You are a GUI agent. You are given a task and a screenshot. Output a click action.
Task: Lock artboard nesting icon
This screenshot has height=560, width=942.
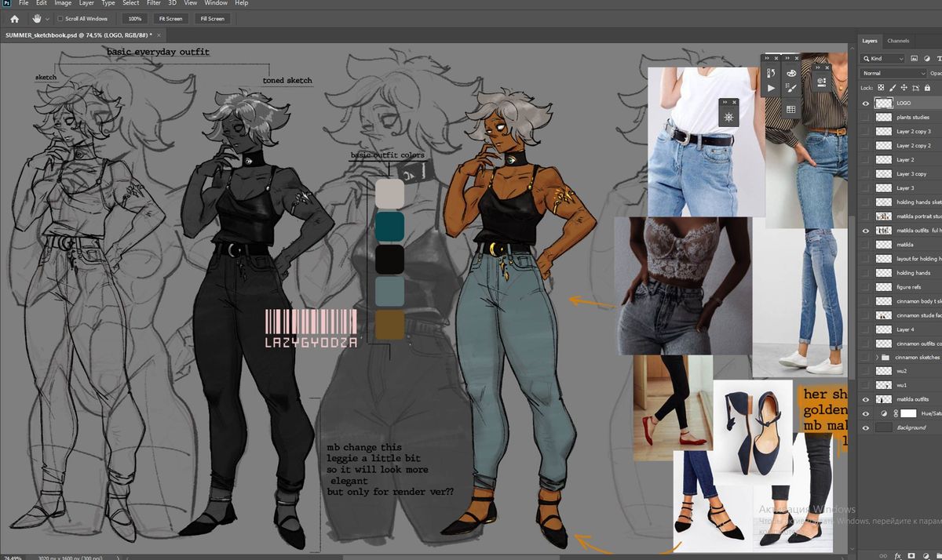[x=915, y=88]
